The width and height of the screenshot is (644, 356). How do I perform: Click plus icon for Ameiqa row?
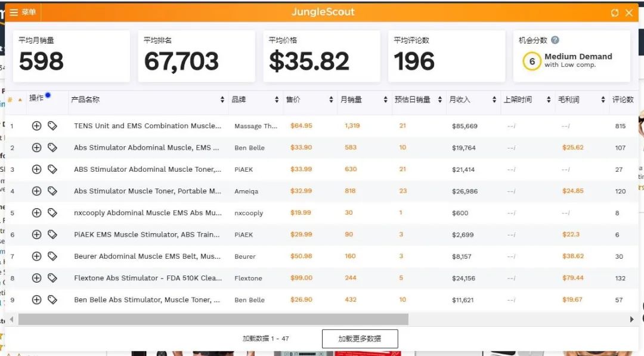(x=36, y=191)
